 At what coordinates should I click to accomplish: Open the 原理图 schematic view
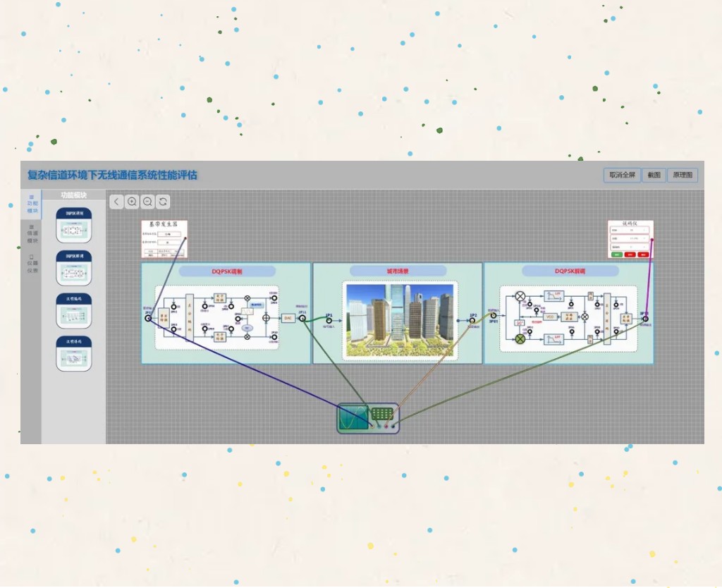(x=682, y=175)
